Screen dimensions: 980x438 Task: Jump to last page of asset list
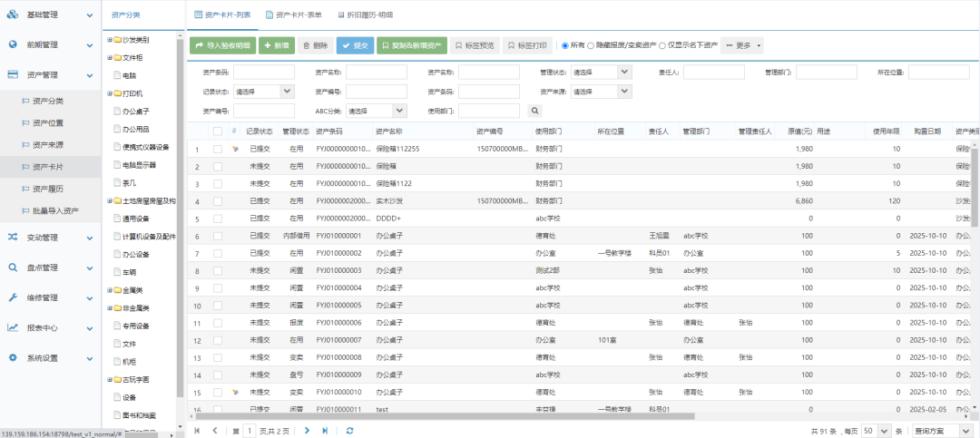pyautogui.click(x=327, y=431)
